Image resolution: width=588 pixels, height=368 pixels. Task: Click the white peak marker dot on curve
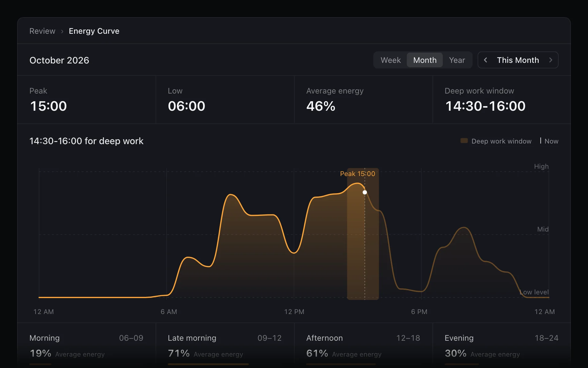pos(365,192)
